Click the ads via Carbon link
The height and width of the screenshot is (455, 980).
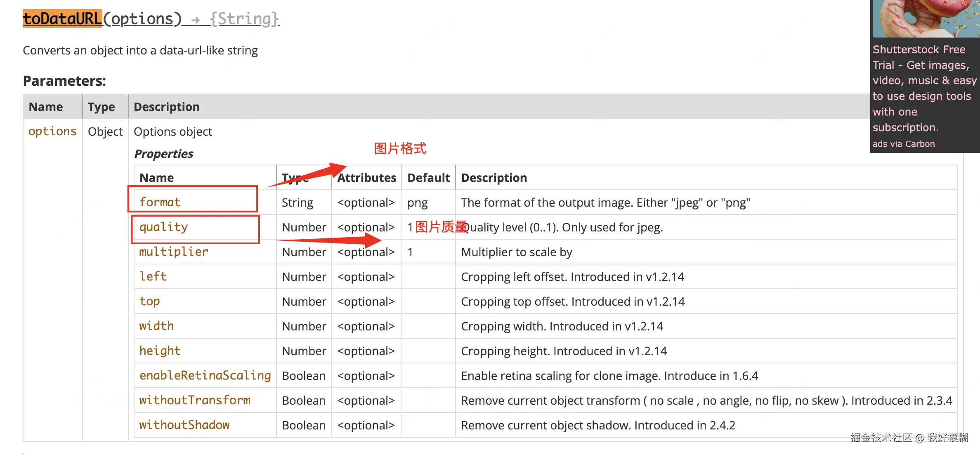(x=903, y=144)
